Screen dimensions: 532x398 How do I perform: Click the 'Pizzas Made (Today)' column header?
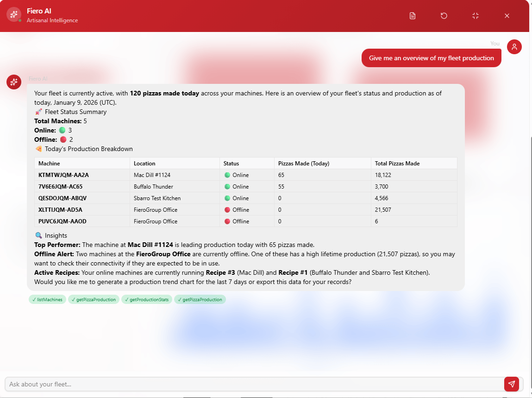303,164
